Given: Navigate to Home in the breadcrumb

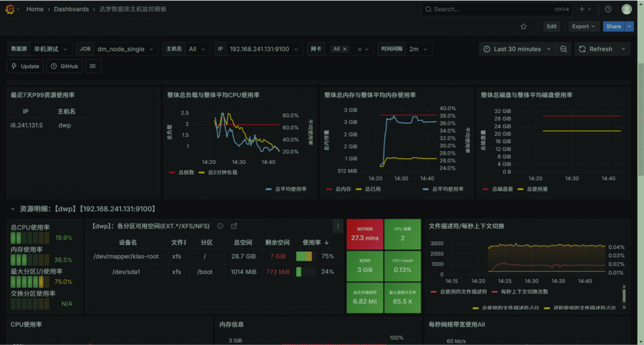Looking at the screenshot, I should pos(35,9).
